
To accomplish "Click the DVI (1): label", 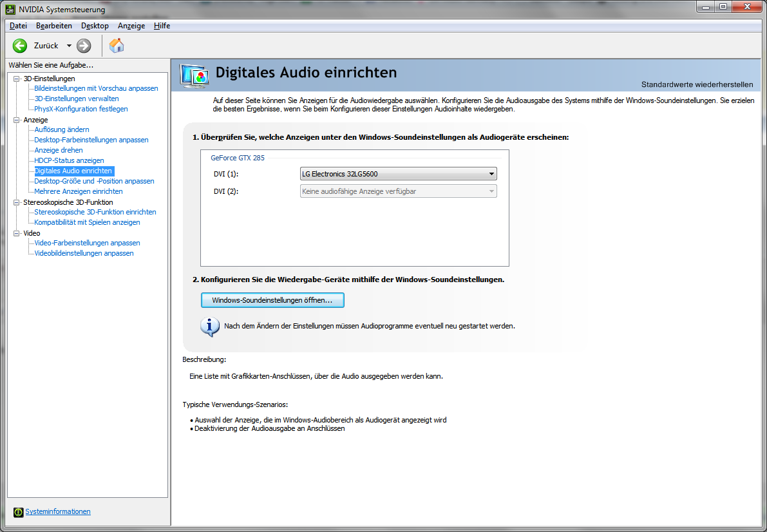I will click(x=226, y=174).
